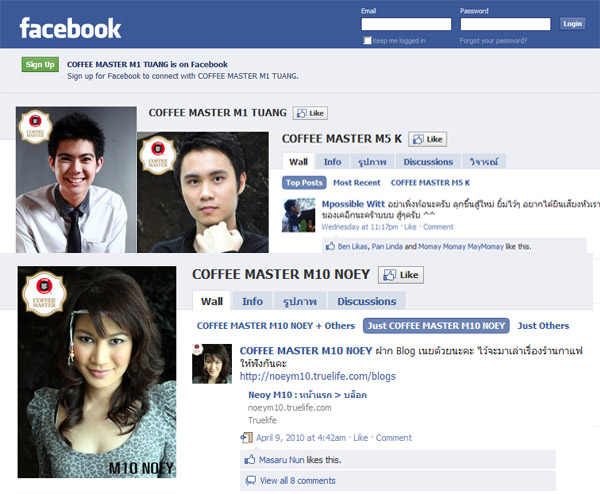Filter posts by COFFEE MASTER M5 K

point(430,183)
